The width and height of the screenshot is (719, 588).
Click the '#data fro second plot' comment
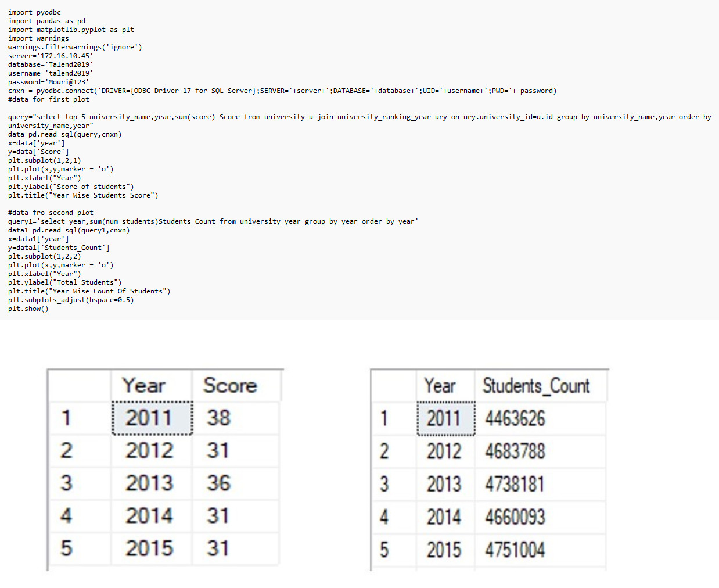click(x=51, y=213)
